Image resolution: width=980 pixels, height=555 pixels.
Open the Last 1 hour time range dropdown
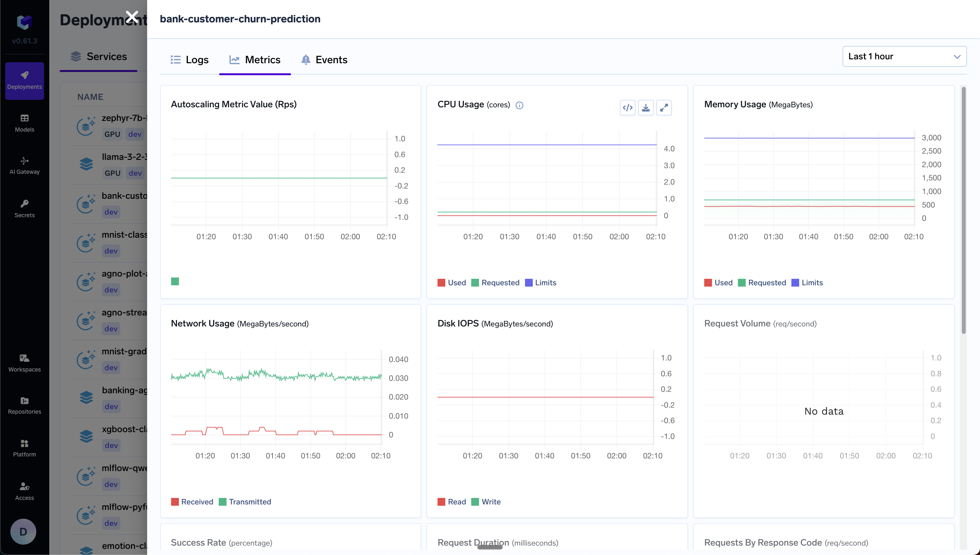pyautogui.click(x=904, y=56)
